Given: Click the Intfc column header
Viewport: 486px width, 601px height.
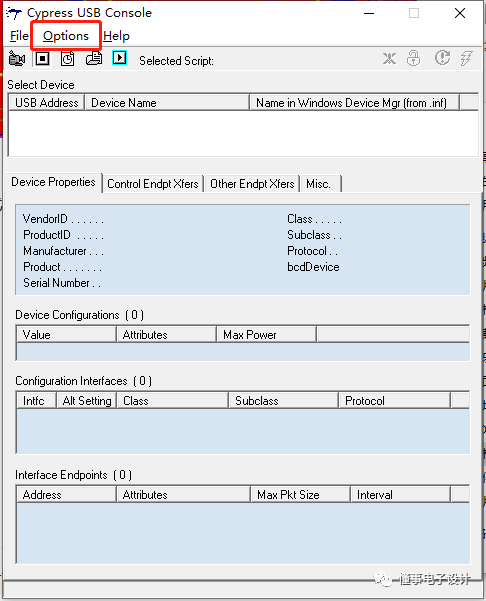Looking at the screenshot, I should 36,401.
